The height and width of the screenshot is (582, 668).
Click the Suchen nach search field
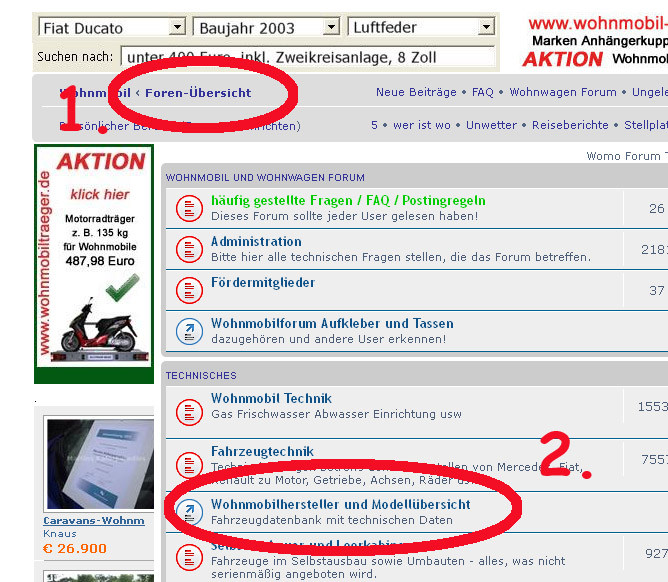307,57
